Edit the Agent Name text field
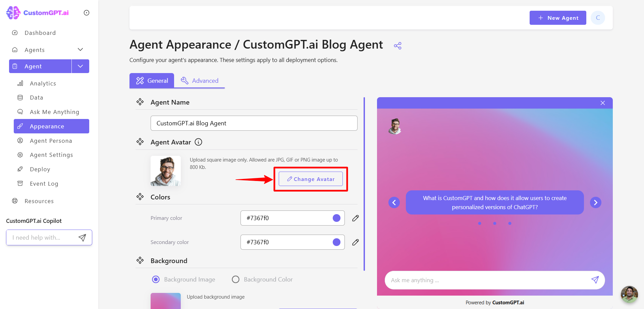This screenshot has height=309, width=644. tap(254, 123)
